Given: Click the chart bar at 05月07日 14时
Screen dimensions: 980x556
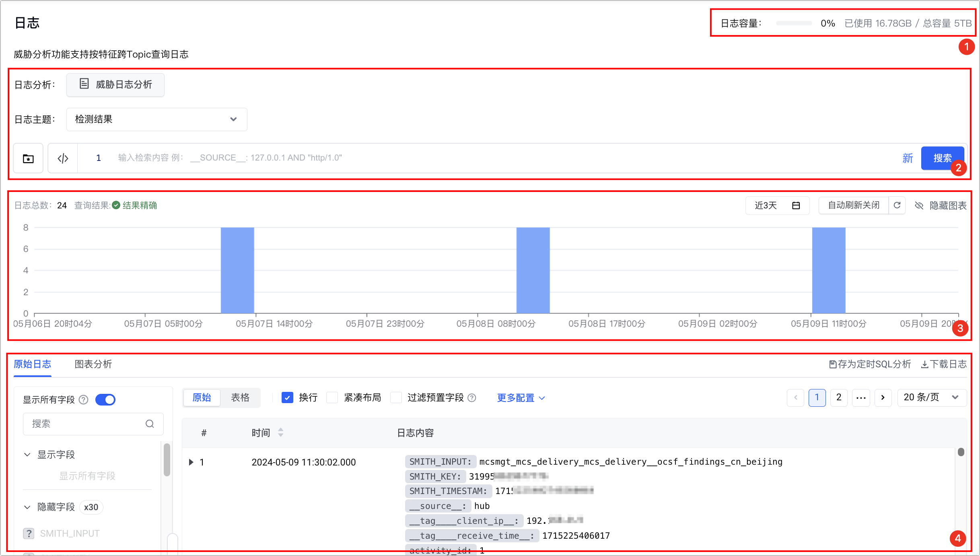Looking at the screenshot, I should pos(237,270).
